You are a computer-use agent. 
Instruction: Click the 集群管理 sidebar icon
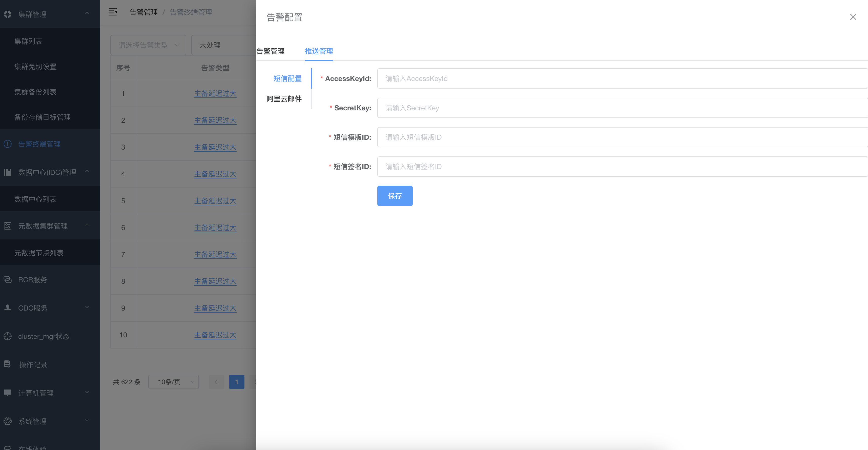click(x=7, y=14)
